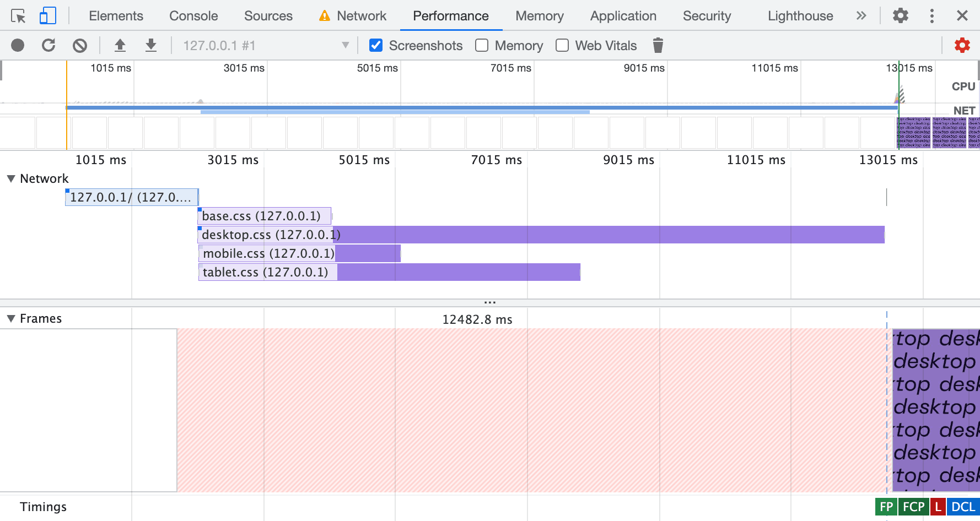Click the NET overview label

click(964, 111)
